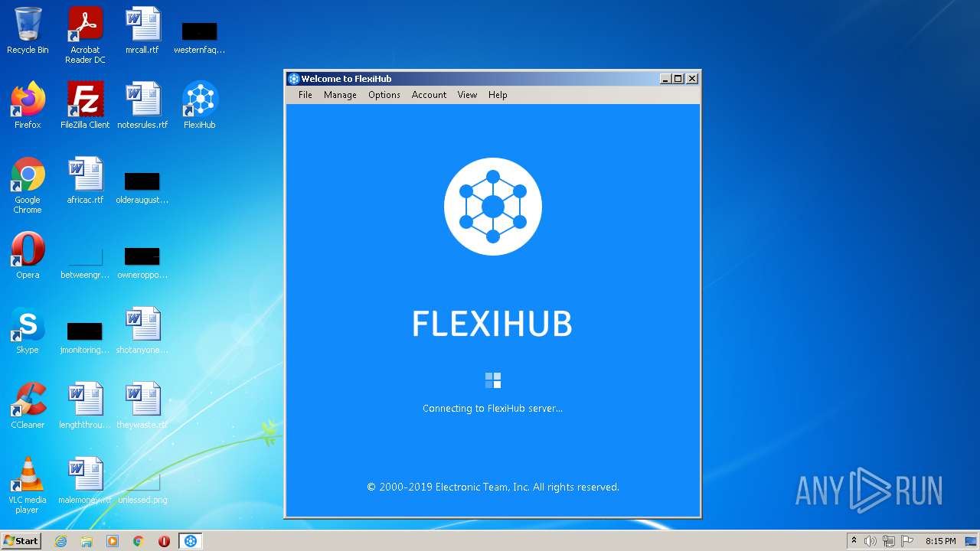This screenshot has width=980, height=551.
Task: Select mrcall.rtf document icon
Action: pos(142,31)
